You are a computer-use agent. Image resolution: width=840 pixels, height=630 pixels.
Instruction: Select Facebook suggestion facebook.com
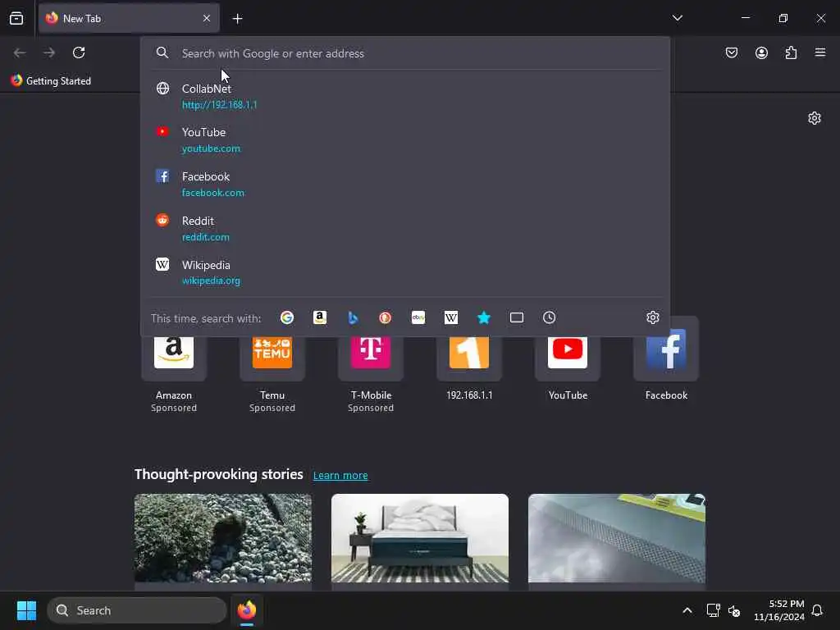click(405, 185)
